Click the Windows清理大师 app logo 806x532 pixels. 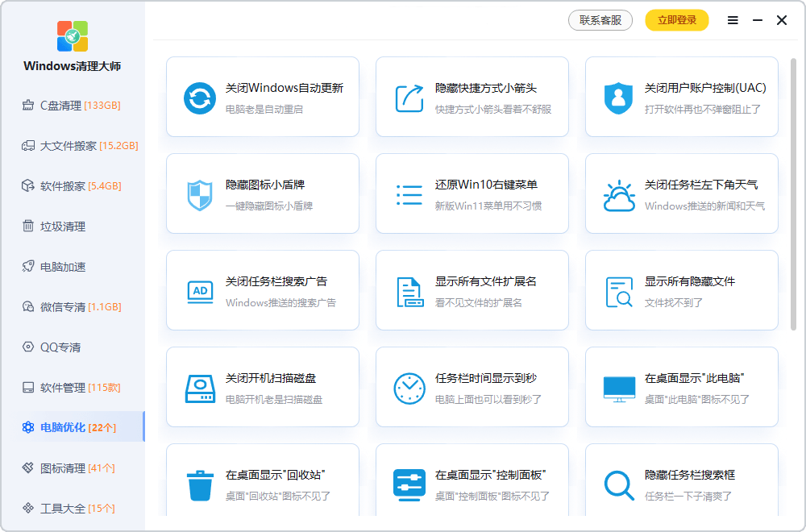73,36
